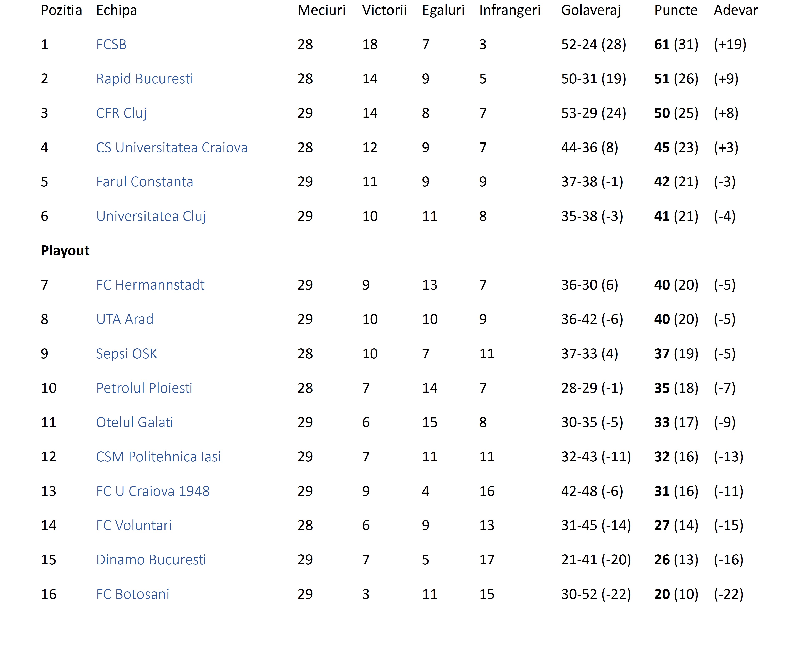Open FC U Craiova 1948 link

(153, 491)
